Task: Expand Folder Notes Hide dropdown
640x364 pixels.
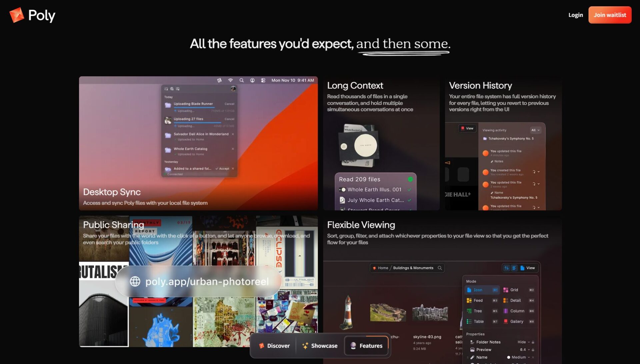Action: (523, 342)
